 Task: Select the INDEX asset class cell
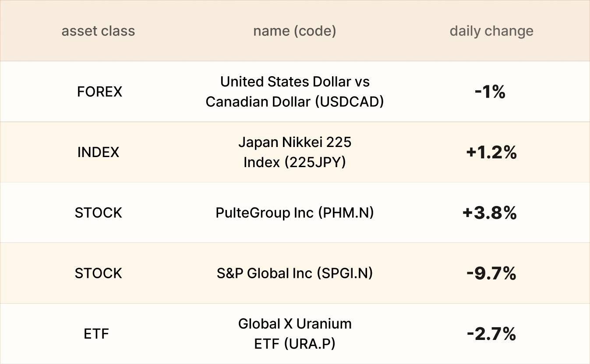(x=98, y=152)
